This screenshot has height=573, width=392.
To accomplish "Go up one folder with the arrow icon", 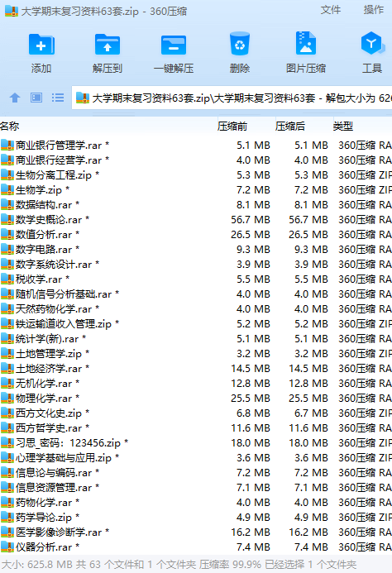I will (15, 98).
